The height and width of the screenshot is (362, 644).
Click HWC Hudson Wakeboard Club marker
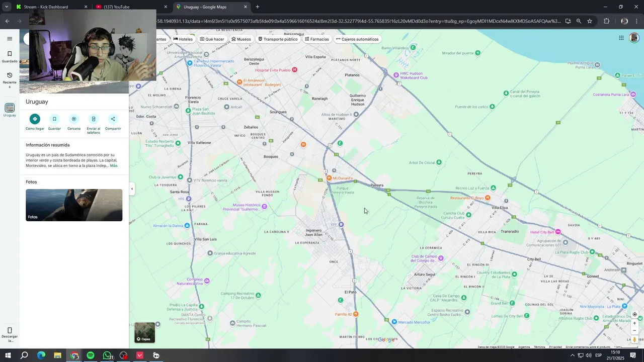pyautogui.click(x=396, y=75)
